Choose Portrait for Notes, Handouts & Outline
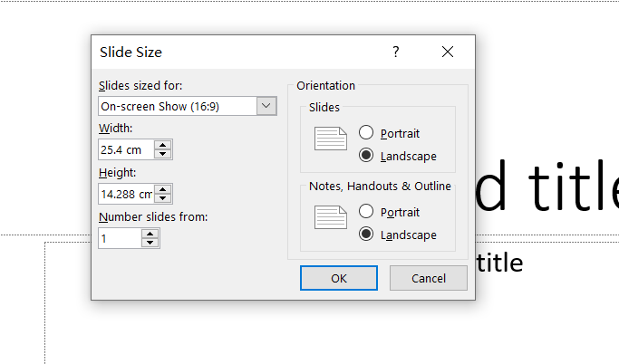The width and height of the screenshot is (619, 364). tap(367, 212)
